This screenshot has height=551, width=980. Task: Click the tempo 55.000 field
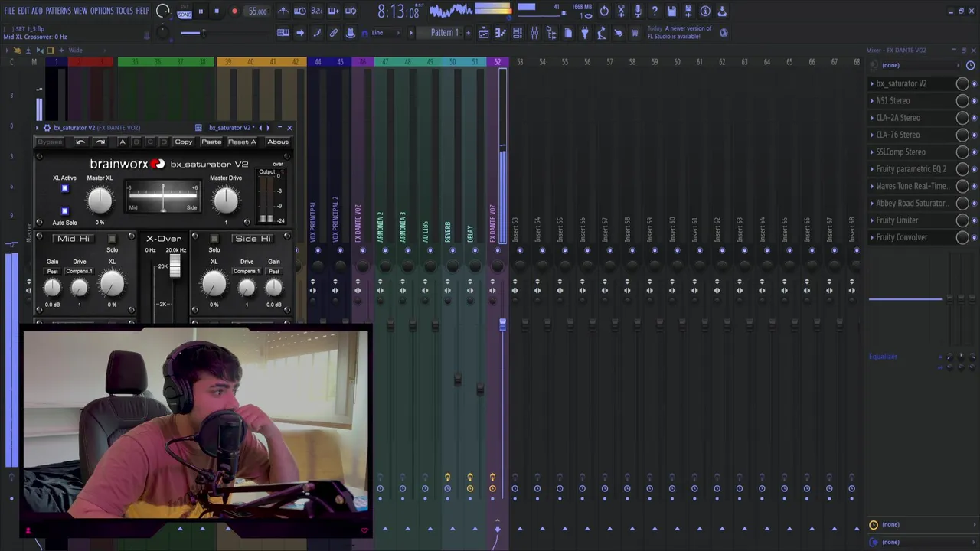257,11
